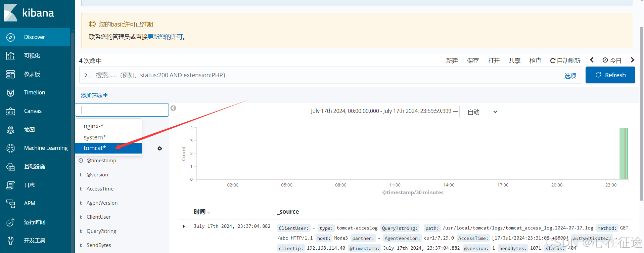Open 自动刷新 auto-refresh settings

[x=565, y=60]
